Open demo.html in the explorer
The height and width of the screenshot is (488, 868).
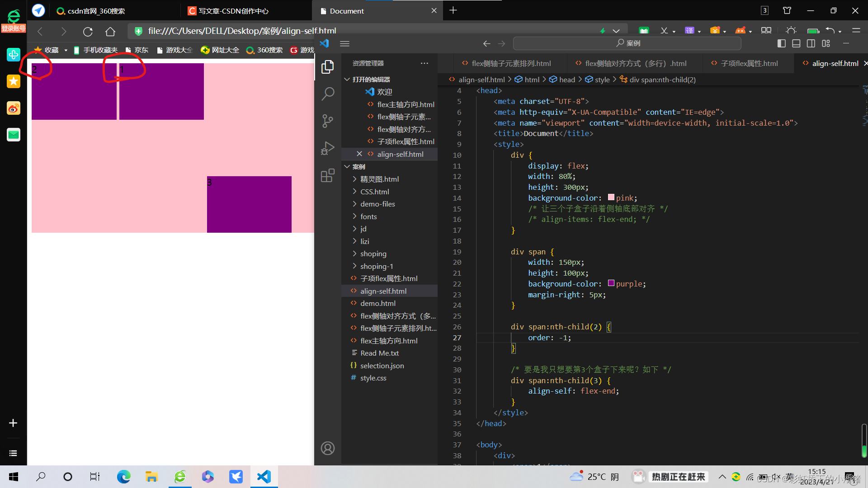[x=389, y=304]
